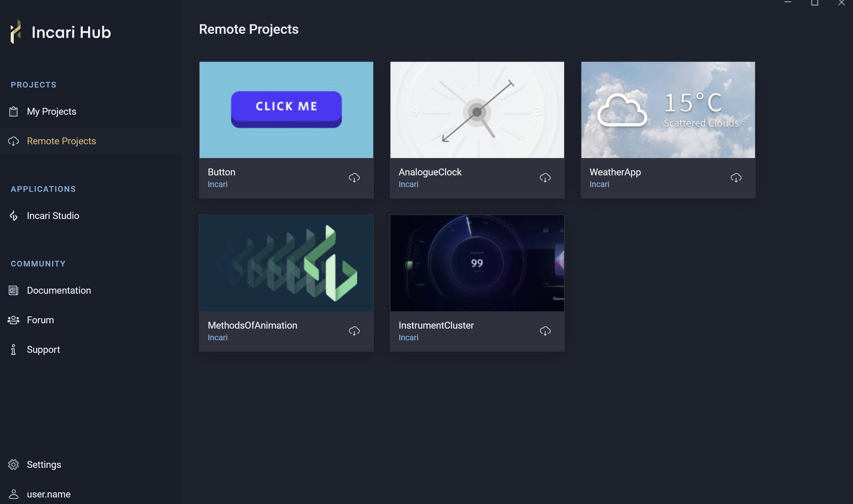Click the Incari Hub title text
The image size is (853, 504).
pos(71,32)
